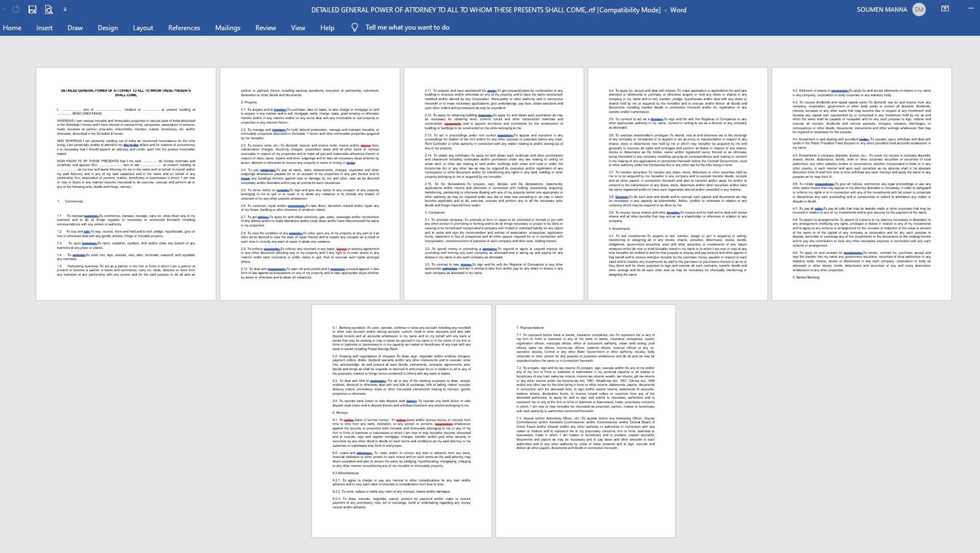Open the Review tab

tap(265, 28)
